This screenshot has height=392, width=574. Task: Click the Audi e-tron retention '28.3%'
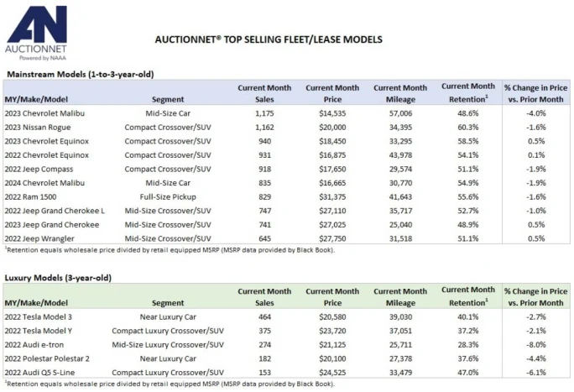[x=467, y=345]
